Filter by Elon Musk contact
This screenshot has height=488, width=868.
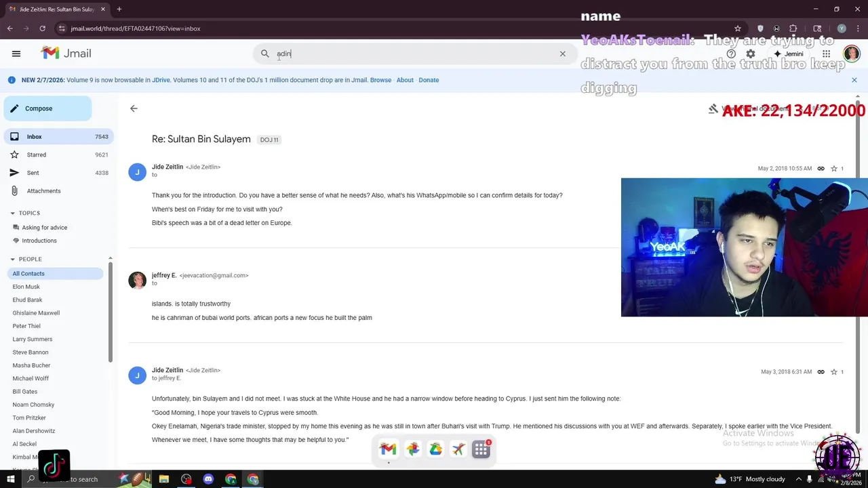pyautogui.click(x=26, y=287)
